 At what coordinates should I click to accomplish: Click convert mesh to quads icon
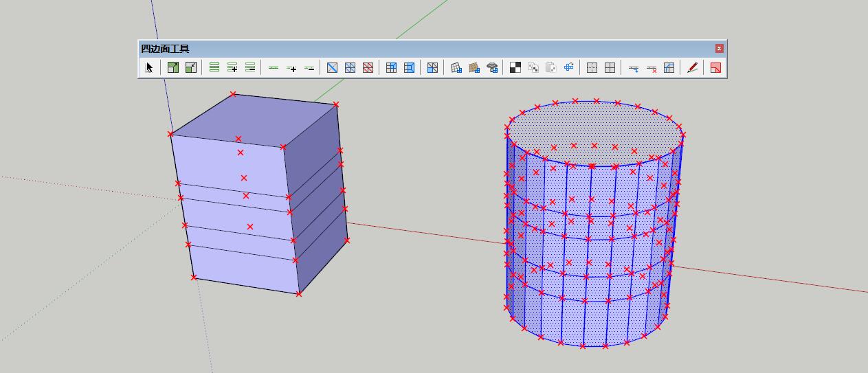[391, 67]
